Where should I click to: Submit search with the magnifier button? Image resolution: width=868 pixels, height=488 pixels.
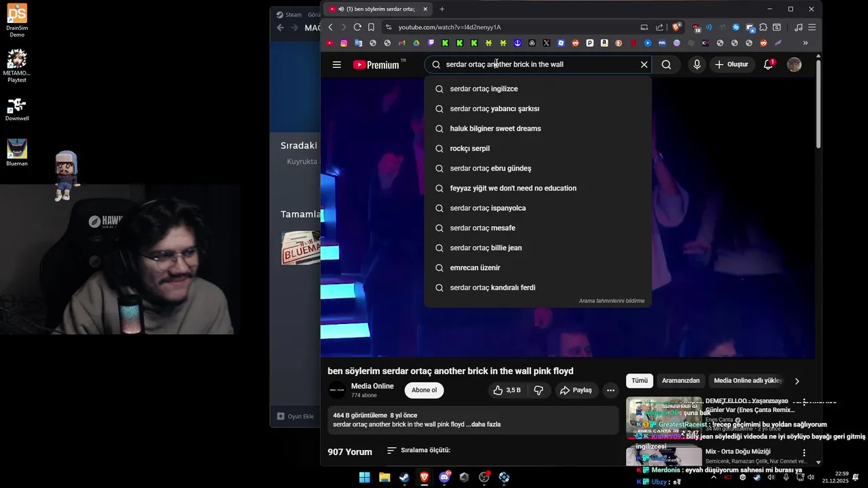click(x=667, y=64)
